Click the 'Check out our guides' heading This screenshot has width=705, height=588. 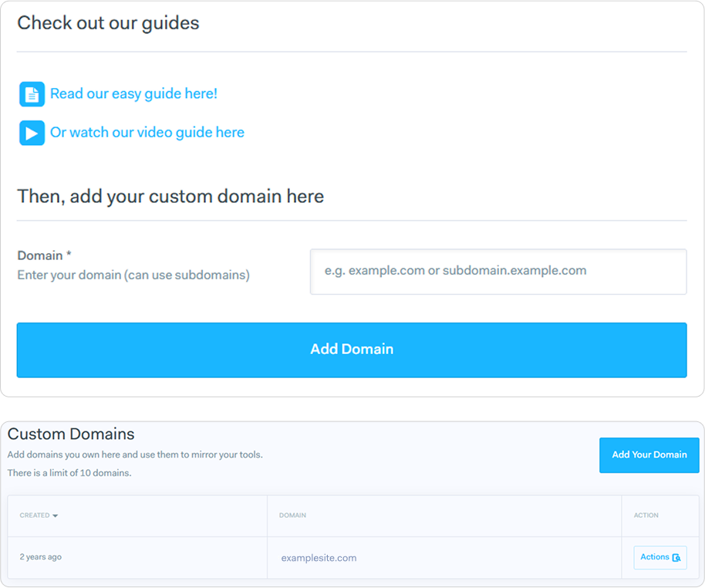[x=107, y=23]
